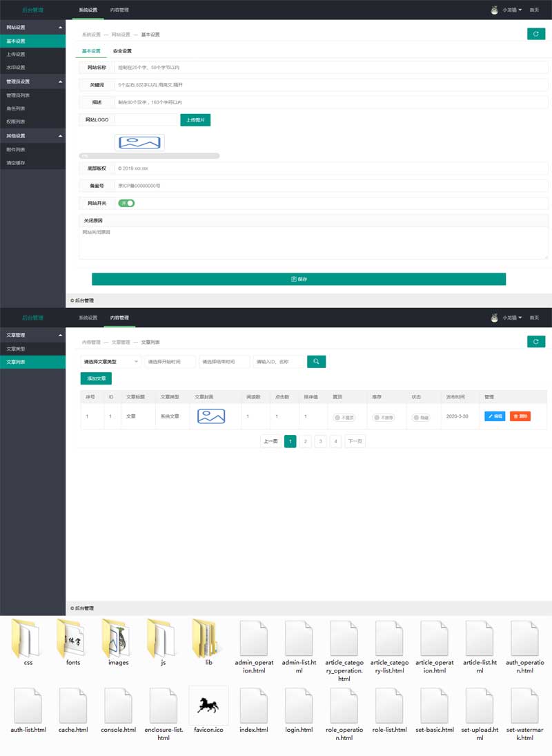The width and height of the screenshot is (552, 756).
Task: Select the role_operation.html file icon
Action: coord(344,706)
